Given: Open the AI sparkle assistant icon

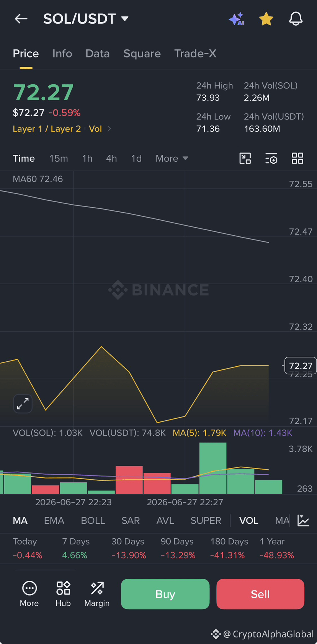Looking at the screenshot, I should (x=237, y=18).
